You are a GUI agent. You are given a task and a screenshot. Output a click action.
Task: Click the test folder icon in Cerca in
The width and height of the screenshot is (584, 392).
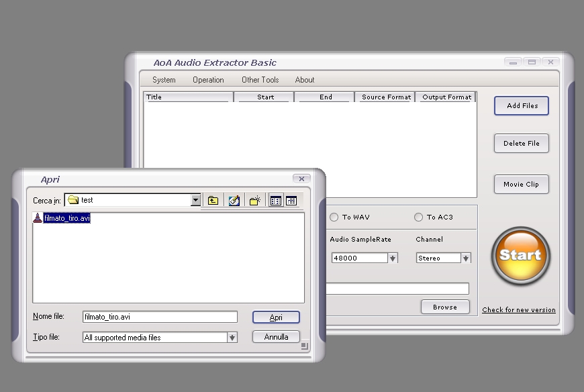[73, 200]
